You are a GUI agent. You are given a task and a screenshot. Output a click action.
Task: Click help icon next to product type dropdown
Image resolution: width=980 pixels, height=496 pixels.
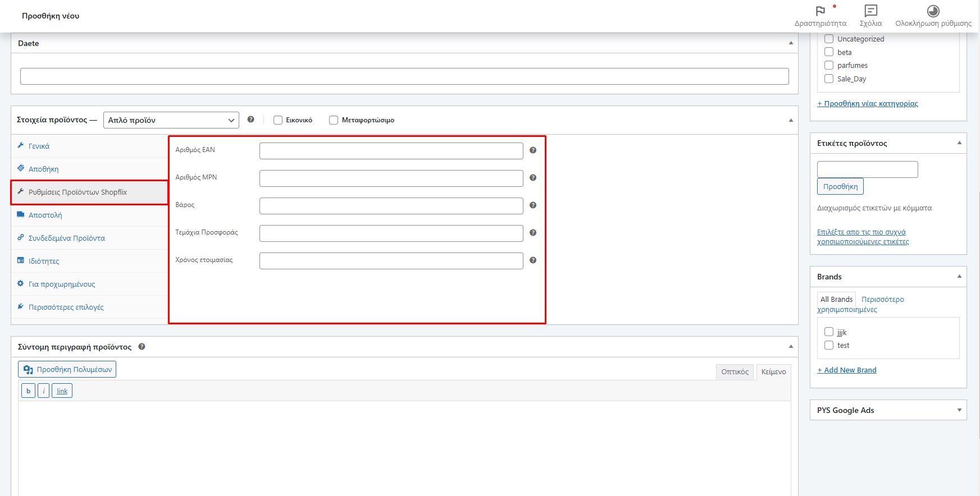pyautogui.click(x=250, y=120)
